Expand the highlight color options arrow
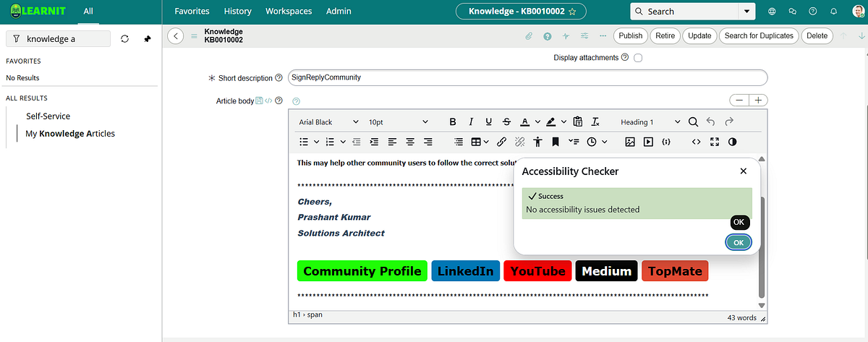868x342 pixels. [x=563, y=122]
